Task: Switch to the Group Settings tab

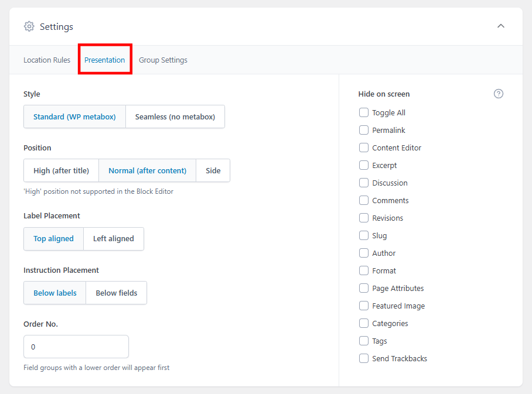Action: coord(163,60)
